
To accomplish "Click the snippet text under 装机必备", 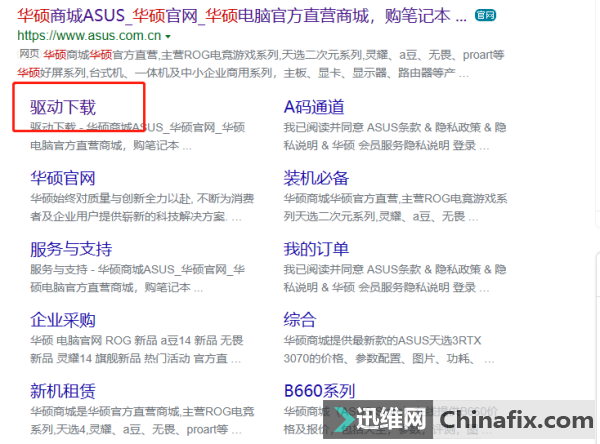I will pos(395,208).
